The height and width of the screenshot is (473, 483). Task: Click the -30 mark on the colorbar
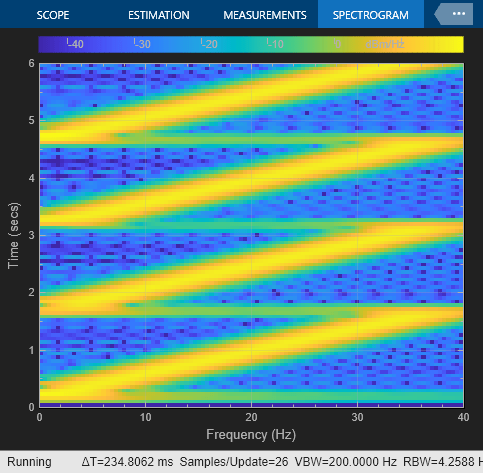pos(142,44)
